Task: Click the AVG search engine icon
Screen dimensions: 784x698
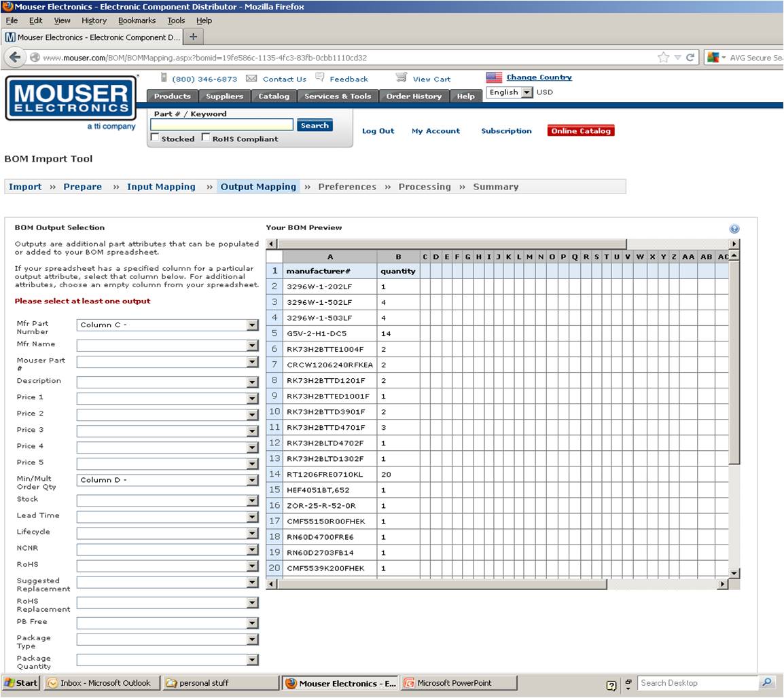Action: tap(713, 58)
